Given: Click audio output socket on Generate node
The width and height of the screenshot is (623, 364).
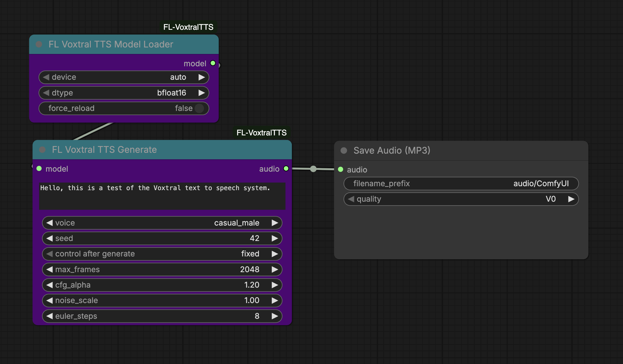Looking at the screenshot, I should (x=286, y=169).
